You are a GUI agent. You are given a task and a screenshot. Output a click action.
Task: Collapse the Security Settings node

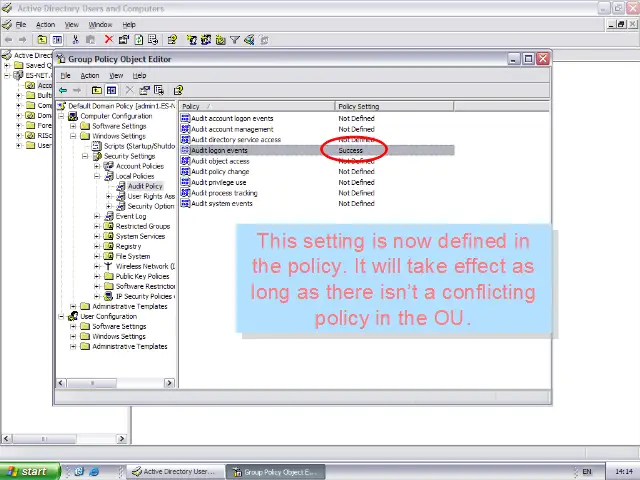coord(85,156)
